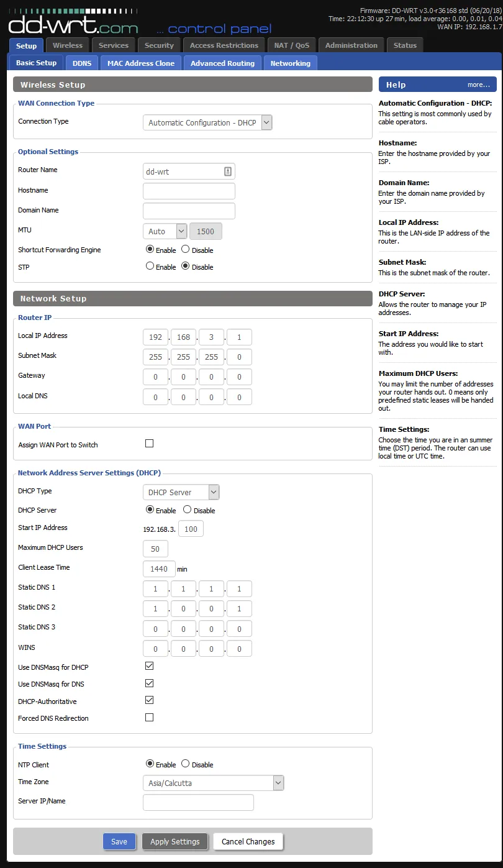Click the Start IP Address field
This screenshot has width=503, height=868.
(191, 529)
